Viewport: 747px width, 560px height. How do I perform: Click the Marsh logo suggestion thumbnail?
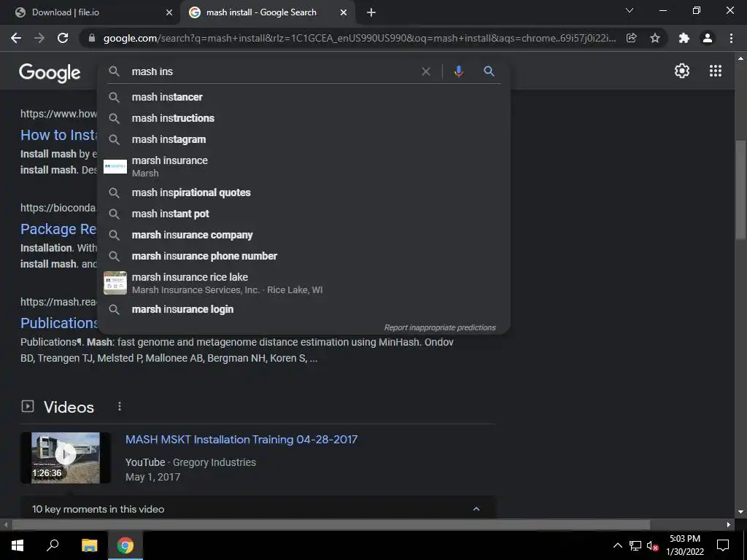tap(115, 166)
